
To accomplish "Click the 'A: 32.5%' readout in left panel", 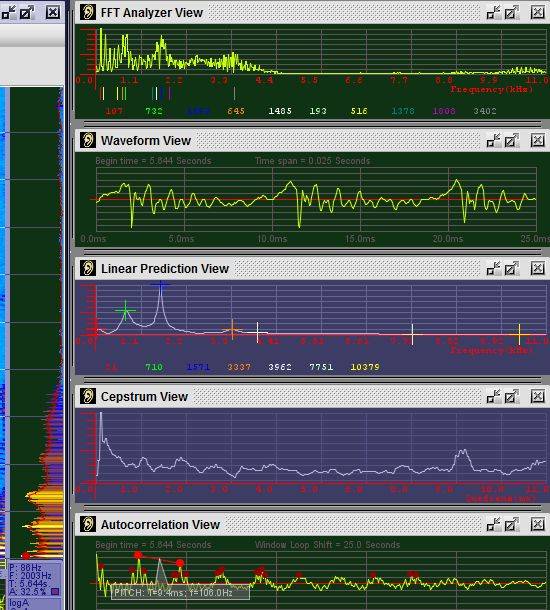I will tap(29, 592).
